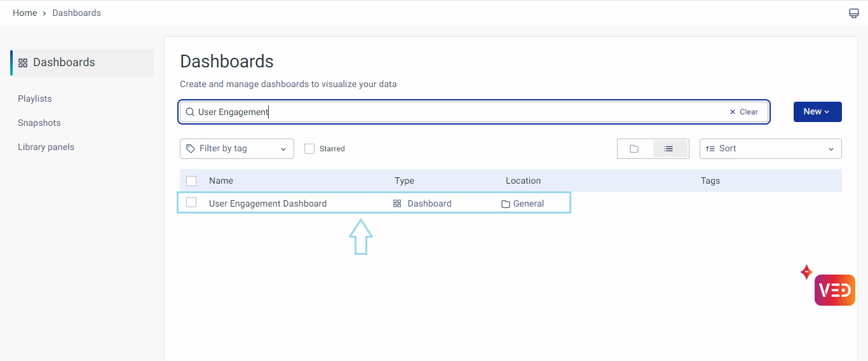Click the VED floating widget icon

click(834, 290)
